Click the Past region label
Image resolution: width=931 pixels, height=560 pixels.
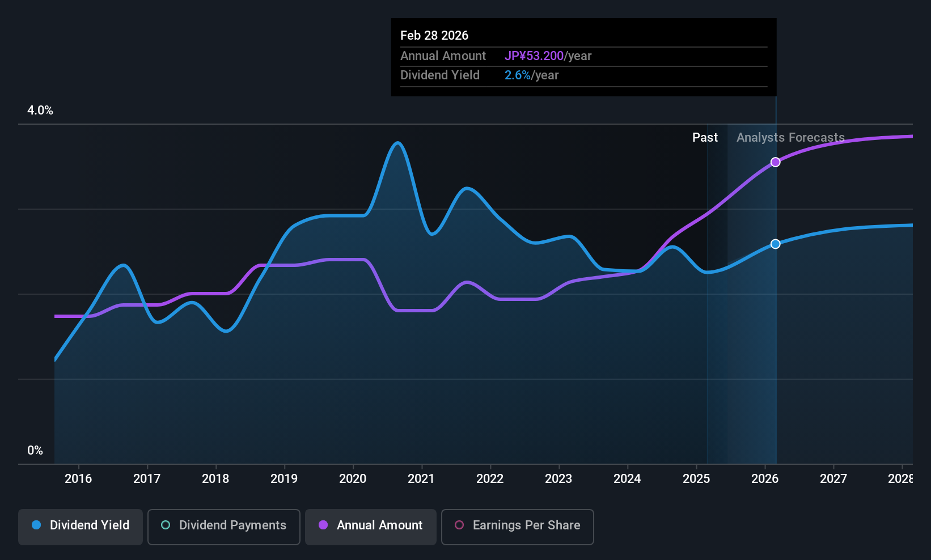705,138
